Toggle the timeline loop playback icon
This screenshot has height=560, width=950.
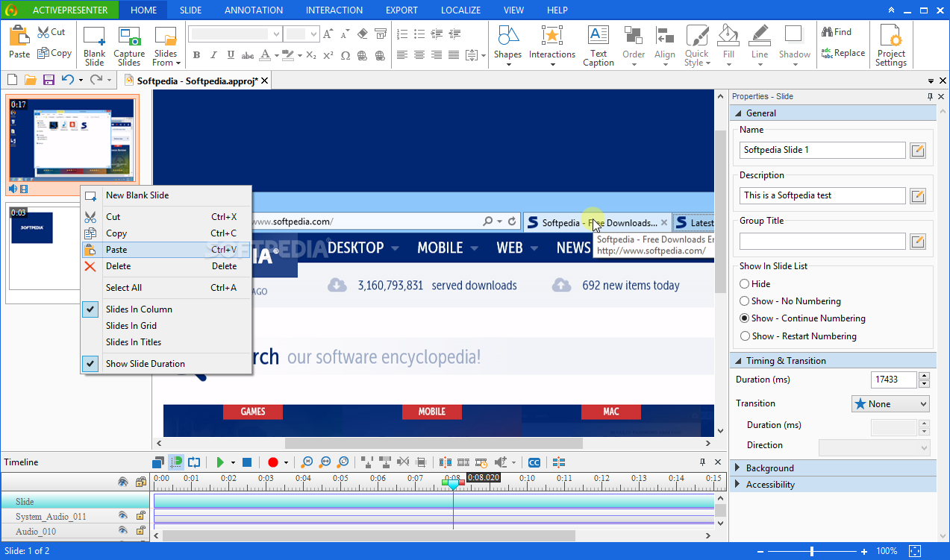click(194, 462)
